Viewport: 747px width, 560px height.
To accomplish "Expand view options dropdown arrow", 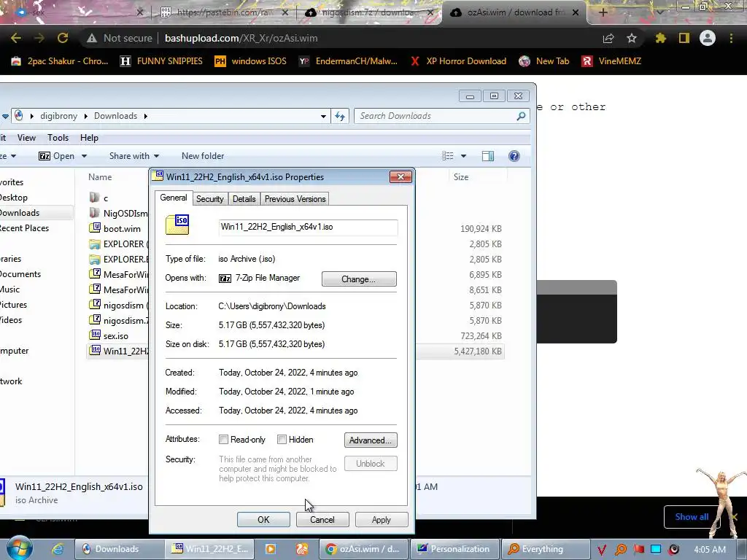I will [463, 156].
